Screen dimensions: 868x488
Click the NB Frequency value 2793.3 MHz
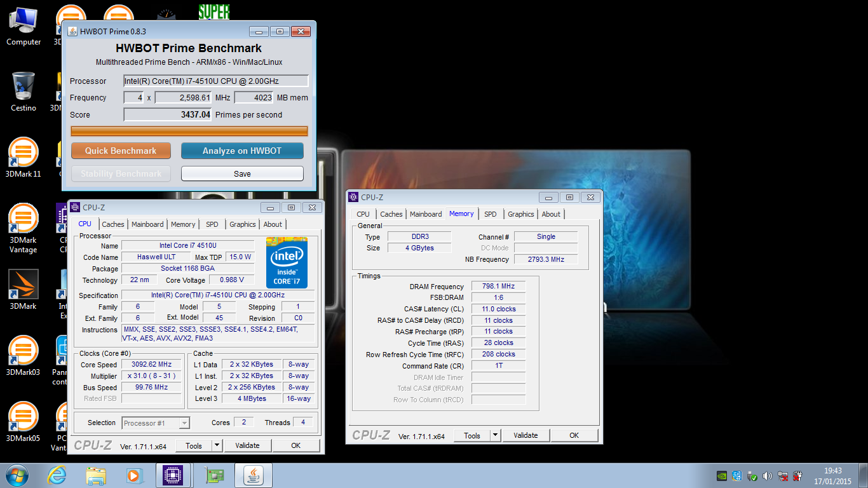coord(546,259)
